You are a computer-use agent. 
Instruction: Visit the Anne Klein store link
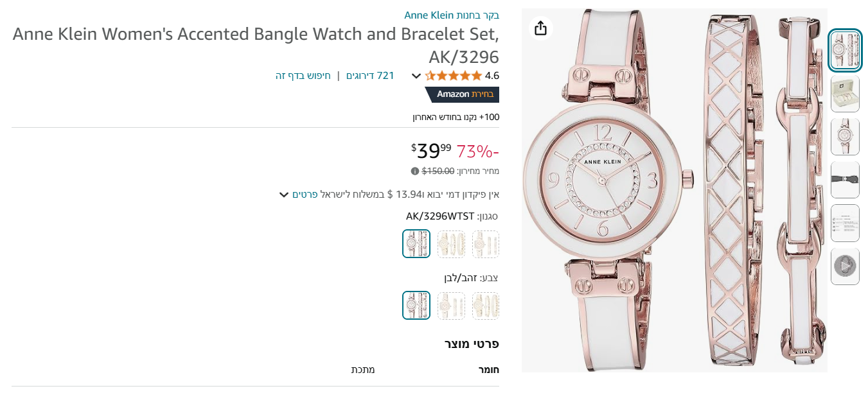[452, 15]
